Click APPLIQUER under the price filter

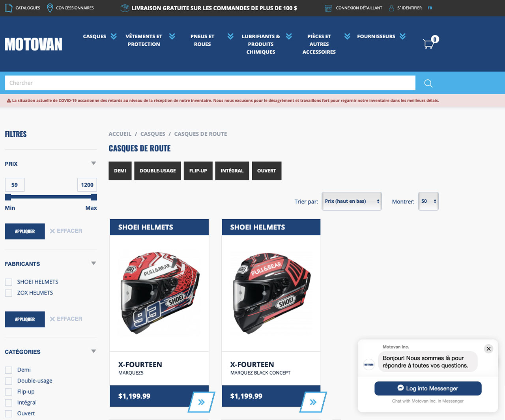24,231
